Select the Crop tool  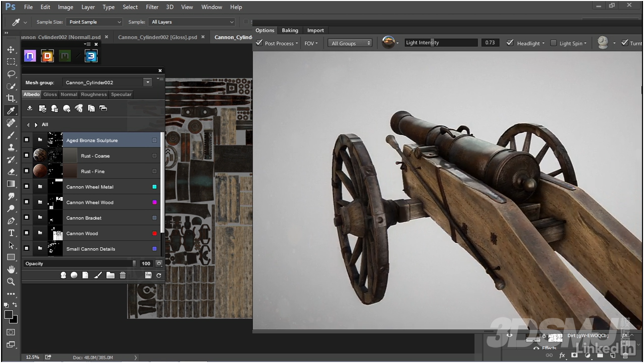click(11, 98)
